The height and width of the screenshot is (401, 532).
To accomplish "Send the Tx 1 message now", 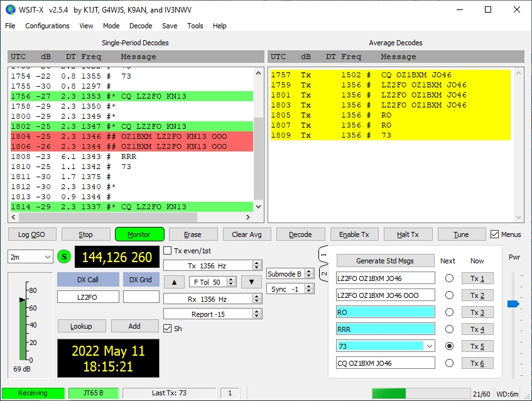I will pyautogui.click(x=477, y=278).
